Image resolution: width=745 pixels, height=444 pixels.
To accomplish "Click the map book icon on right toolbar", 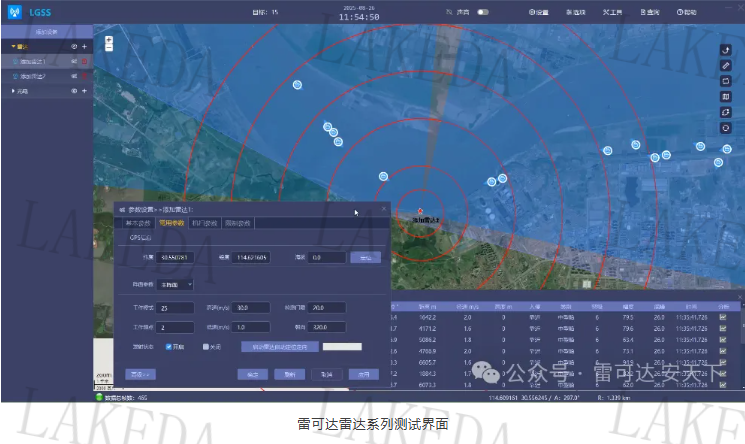I will (726, 97).
